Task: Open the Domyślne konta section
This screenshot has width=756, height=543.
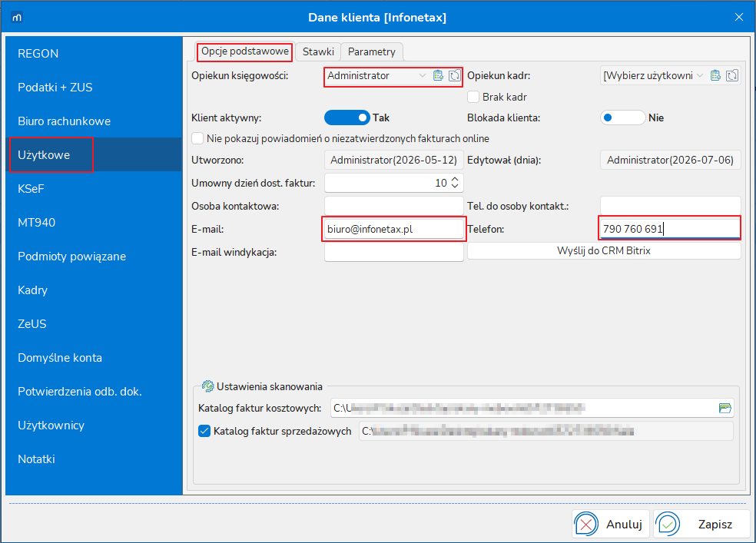Action: pyautogui.click(x=94, y=357)
